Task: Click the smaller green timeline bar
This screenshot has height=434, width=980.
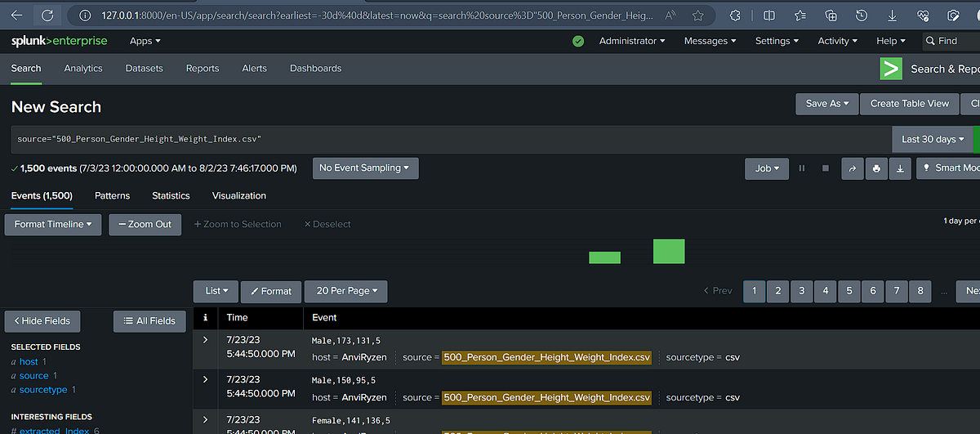Action: point(604,257)
